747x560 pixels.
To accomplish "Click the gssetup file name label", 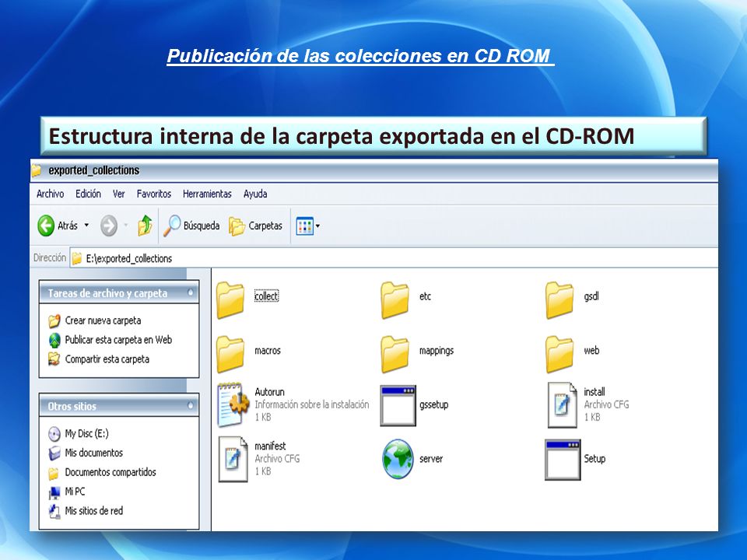I will (x=434, y=404).
